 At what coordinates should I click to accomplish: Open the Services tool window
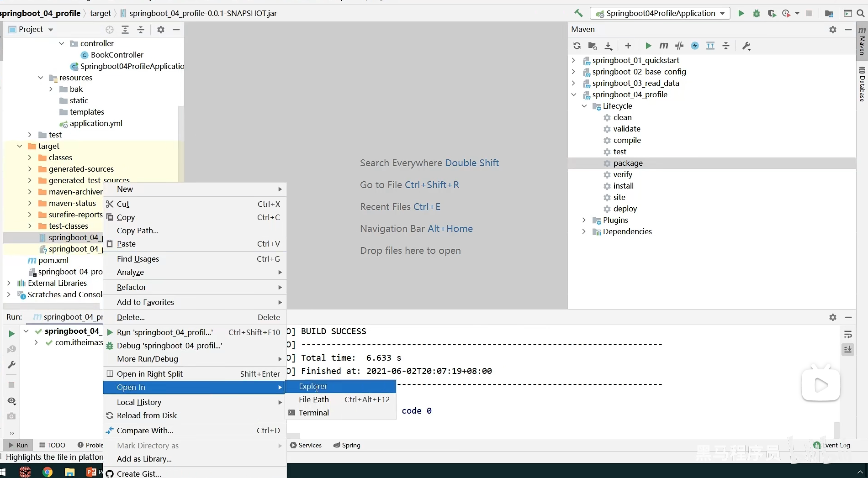click(306, 445)
